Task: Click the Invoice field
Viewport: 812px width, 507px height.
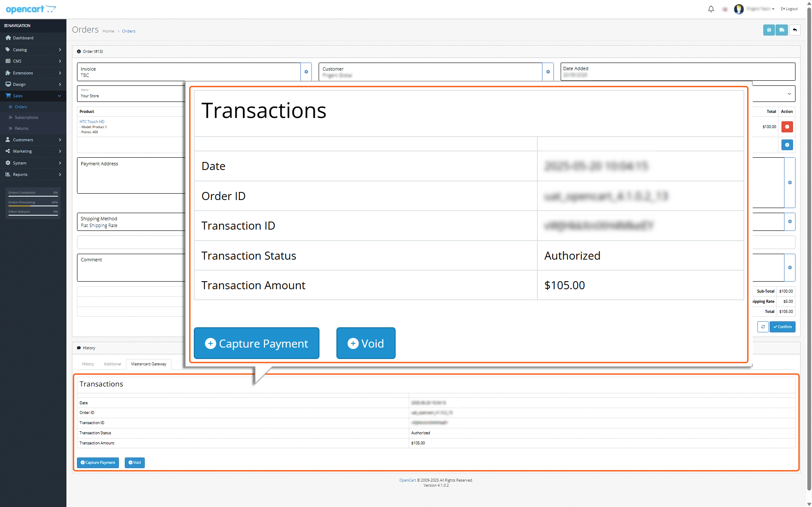Action: coord(189,72)
